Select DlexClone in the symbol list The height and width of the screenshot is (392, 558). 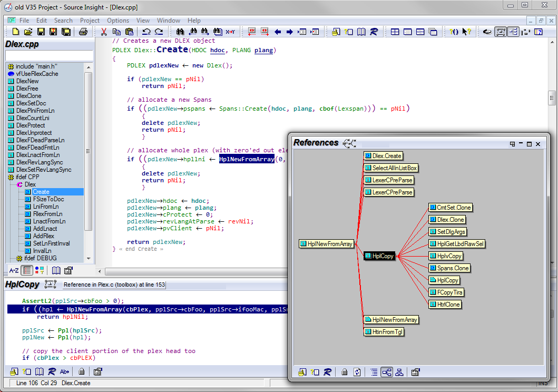pyautogui.click(x=29, y=96)
